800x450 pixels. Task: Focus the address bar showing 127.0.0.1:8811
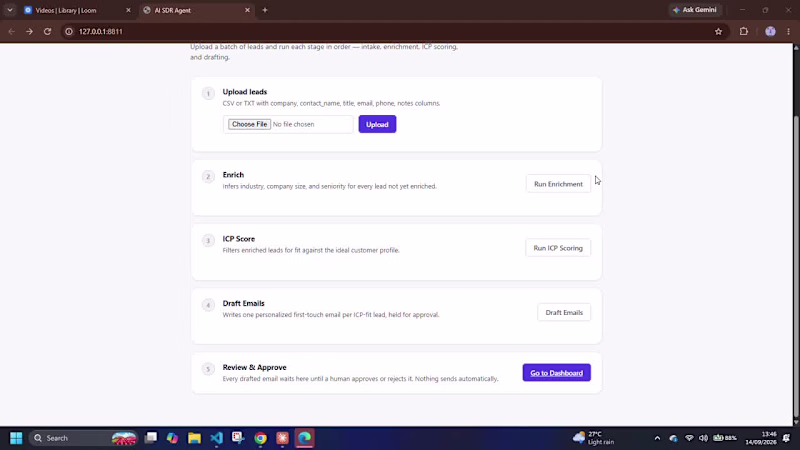(393, 32)
